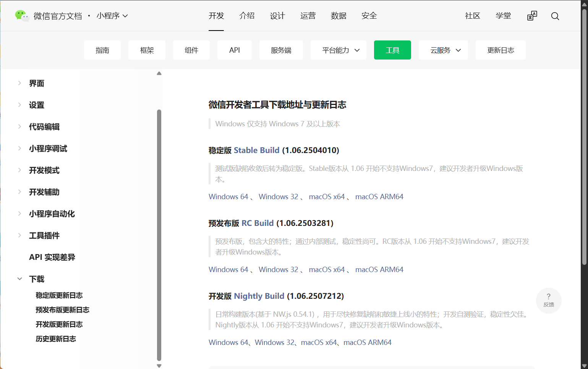Download RC Build macOS x64

click(327, 269)
